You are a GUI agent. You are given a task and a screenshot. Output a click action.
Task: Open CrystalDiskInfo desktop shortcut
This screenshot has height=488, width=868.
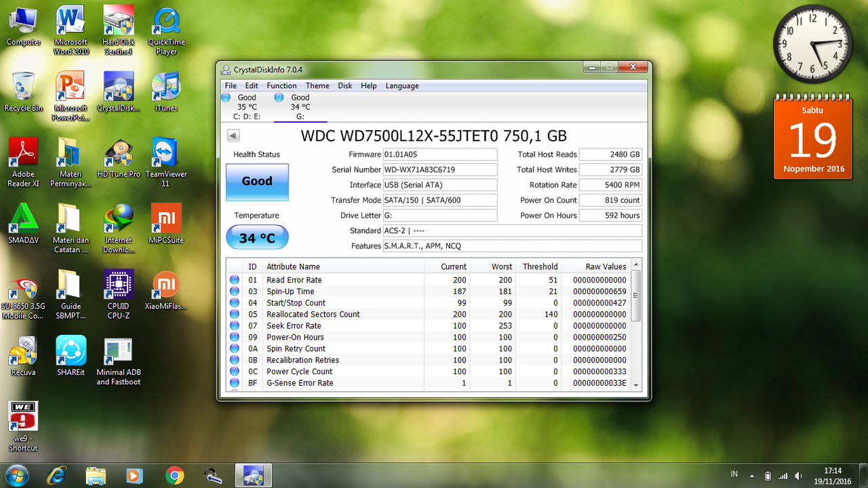(x=119, y=92)
